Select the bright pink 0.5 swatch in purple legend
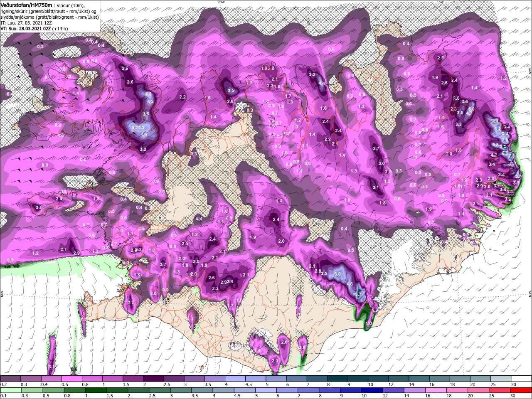 pos(71,379)
